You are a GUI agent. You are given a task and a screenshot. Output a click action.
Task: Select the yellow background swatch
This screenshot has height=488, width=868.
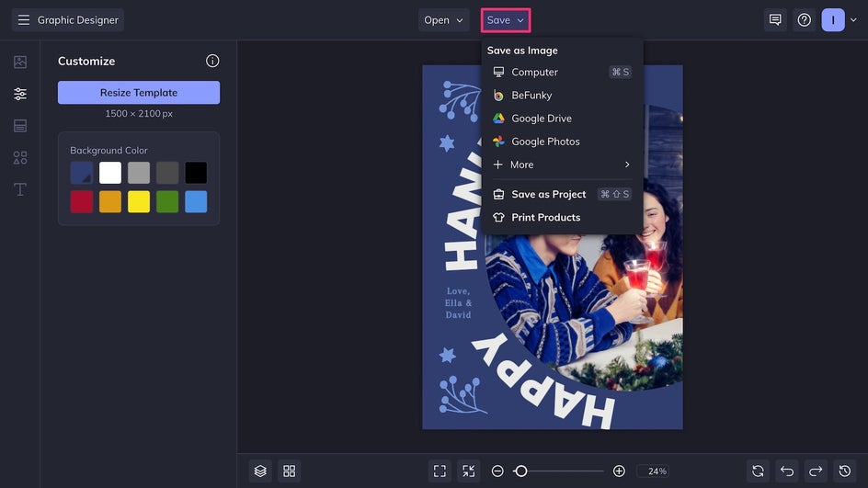(139, 201)
